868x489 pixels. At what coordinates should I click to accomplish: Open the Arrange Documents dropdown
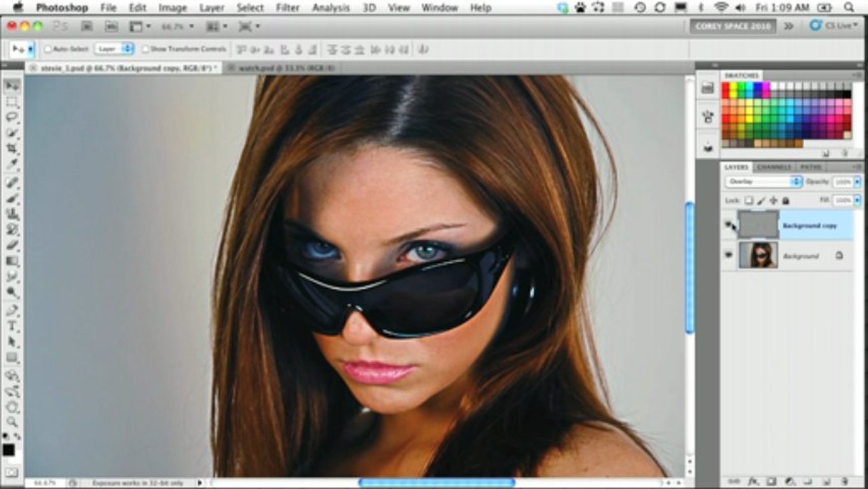click(216, 26)
